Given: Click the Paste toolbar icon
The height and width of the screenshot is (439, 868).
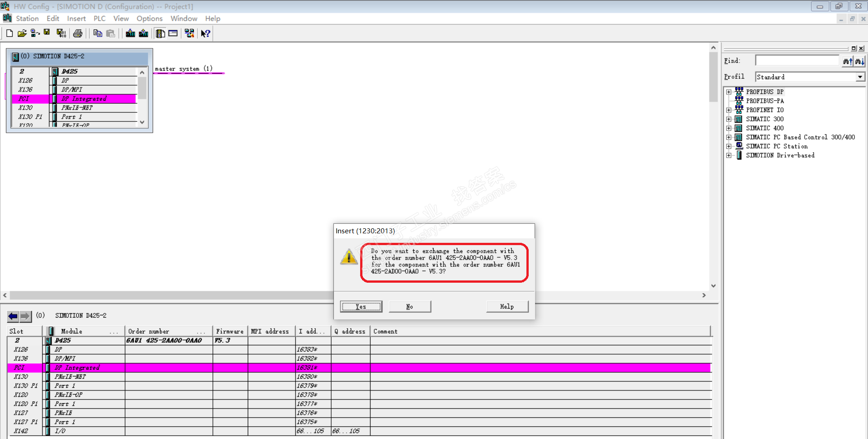Looking at the screenshot, I should [111, 33].
